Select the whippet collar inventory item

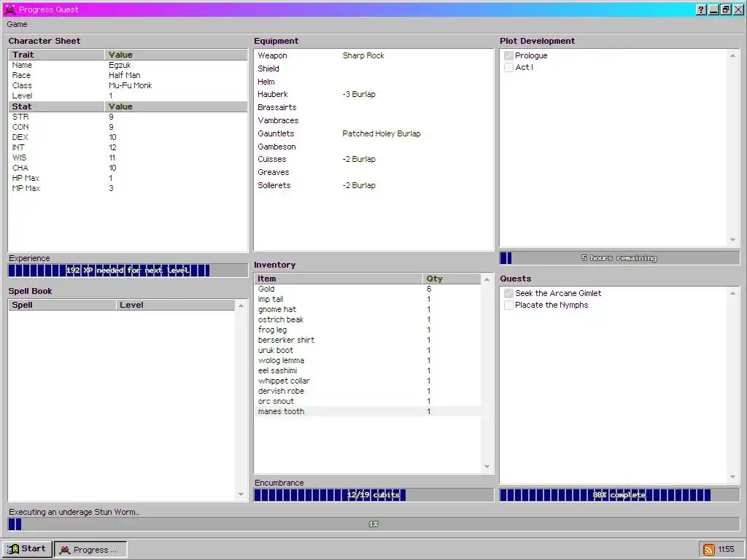click(x=368, y=381)
